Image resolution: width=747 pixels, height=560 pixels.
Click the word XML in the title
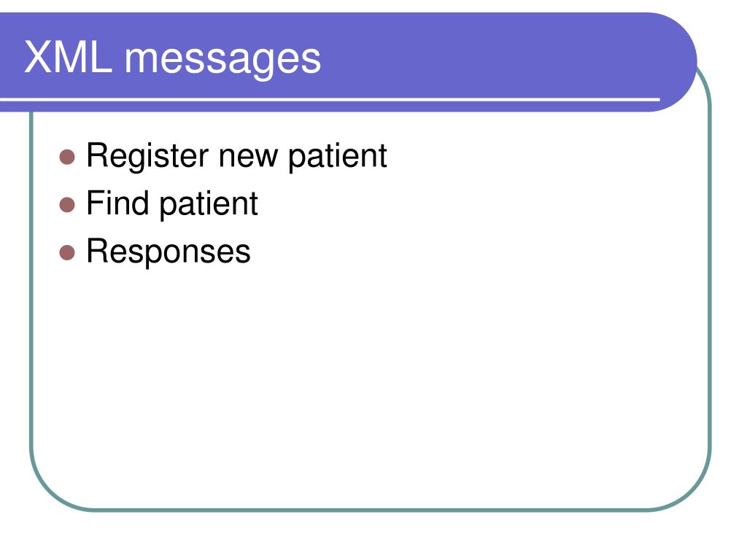pos(68,57)
